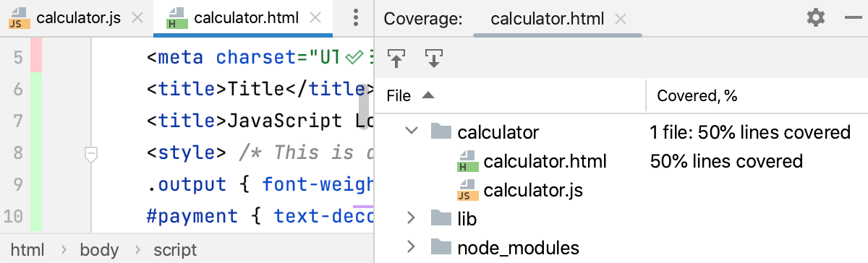Open the coverage settings gear

tap(816, 18)
